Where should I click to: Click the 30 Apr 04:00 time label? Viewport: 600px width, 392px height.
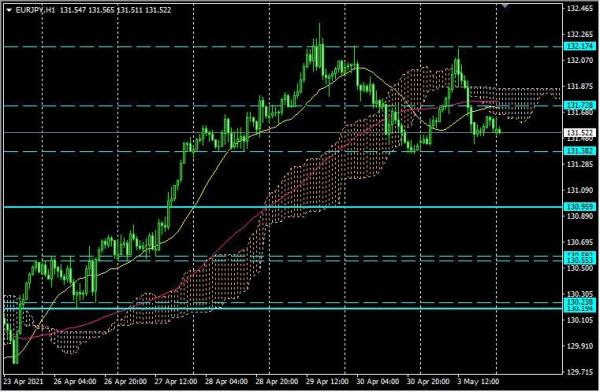(x=378, y=382)
